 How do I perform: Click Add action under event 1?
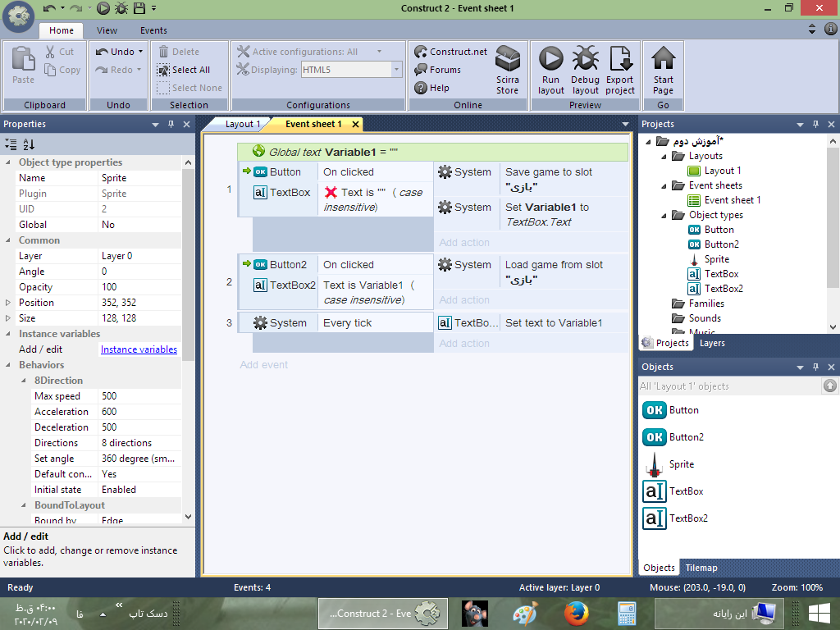click(x=464, y=243)
